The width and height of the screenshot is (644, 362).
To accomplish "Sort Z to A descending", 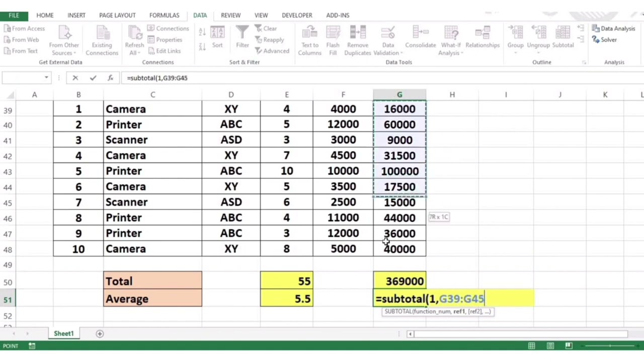I will click(x=202, y=47).
